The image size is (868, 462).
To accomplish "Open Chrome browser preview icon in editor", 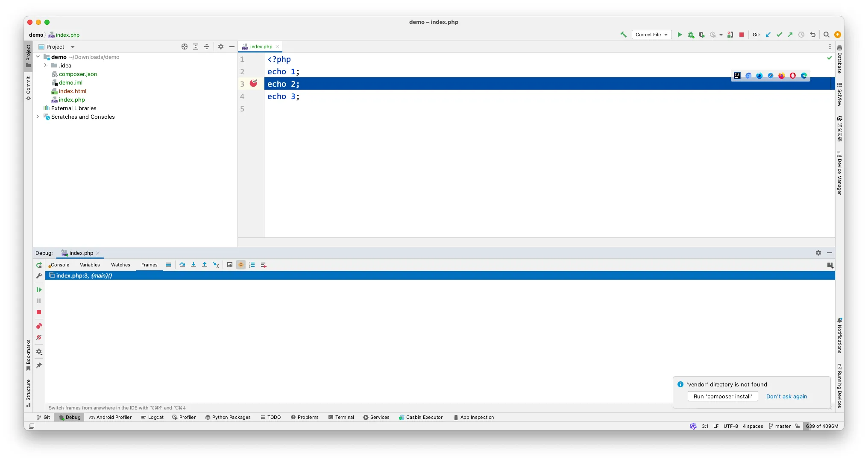I will 748,76.
